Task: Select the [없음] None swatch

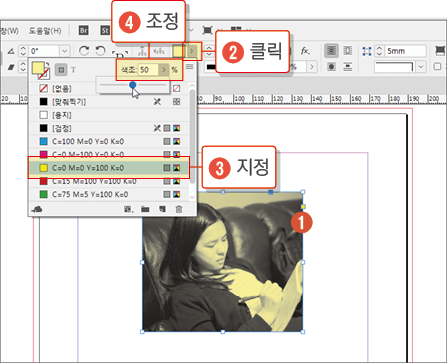Action: point(109,88)
